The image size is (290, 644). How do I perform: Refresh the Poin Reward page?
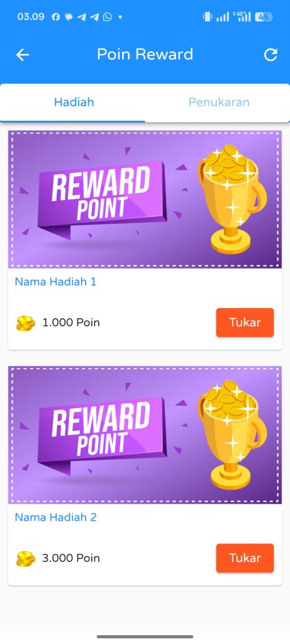270,55
